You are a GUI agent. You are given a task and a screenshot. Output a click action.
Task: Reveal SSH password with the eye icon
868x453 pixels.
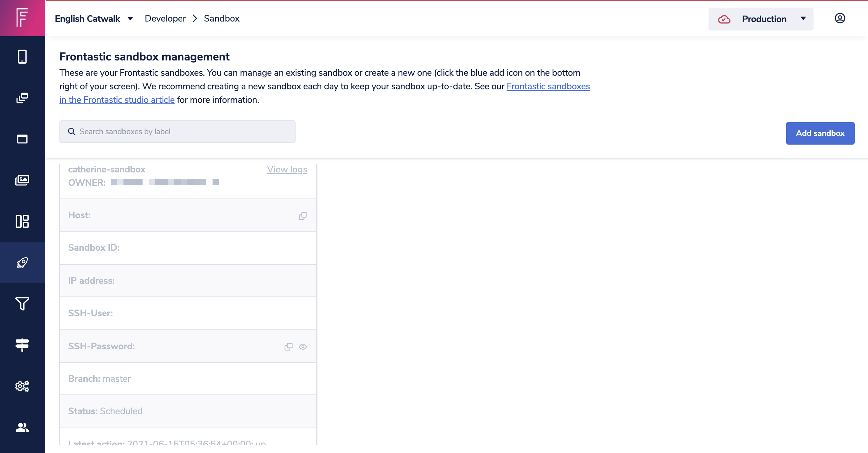click(303, 346)
